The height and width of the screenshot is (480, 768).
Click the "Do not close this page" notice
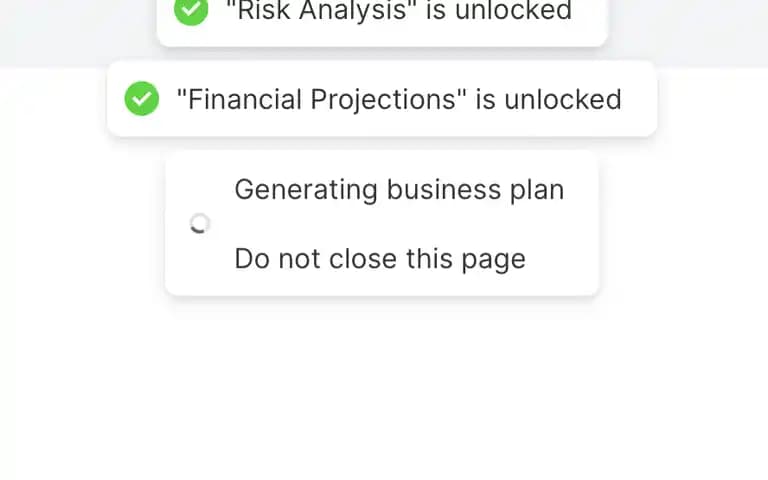coord(380,259)
